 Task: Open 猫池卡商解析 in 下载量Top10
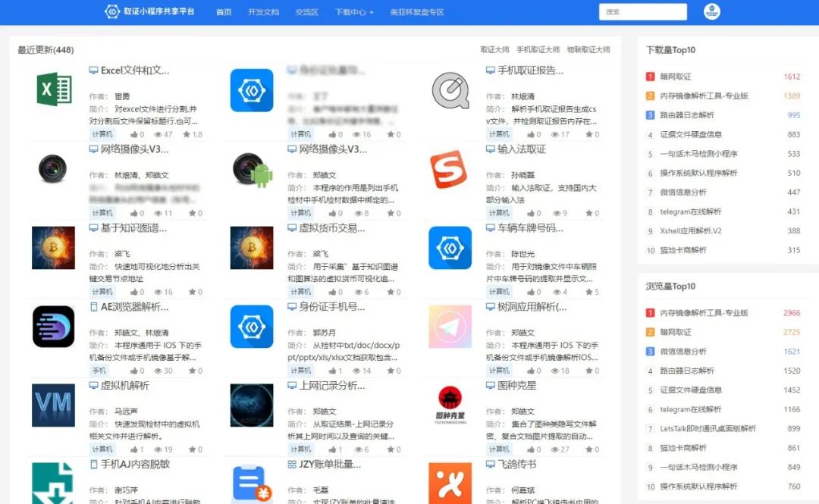click(683, 250)
